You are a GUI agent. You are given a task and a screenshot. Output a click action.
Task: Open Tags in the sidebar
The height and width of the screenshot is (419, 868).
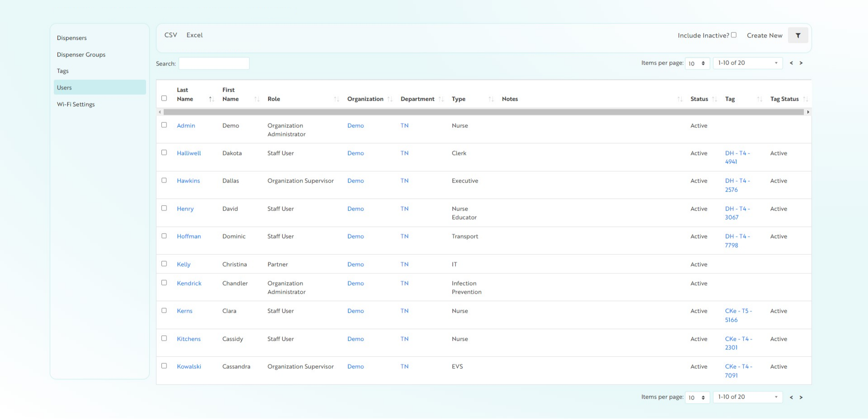tap(63, 71)
